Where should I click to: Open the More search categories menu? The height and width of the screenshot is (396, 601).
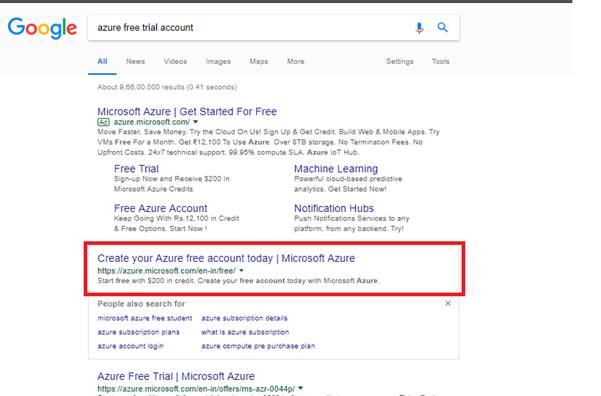[296, 61]
